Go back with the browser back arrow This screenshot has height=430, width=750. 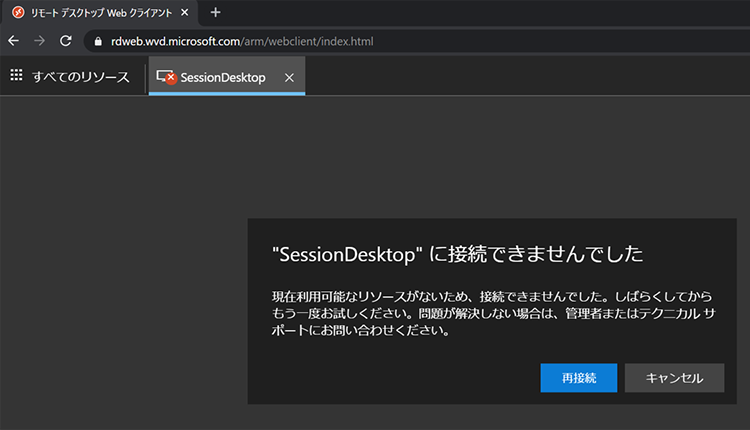13,41
